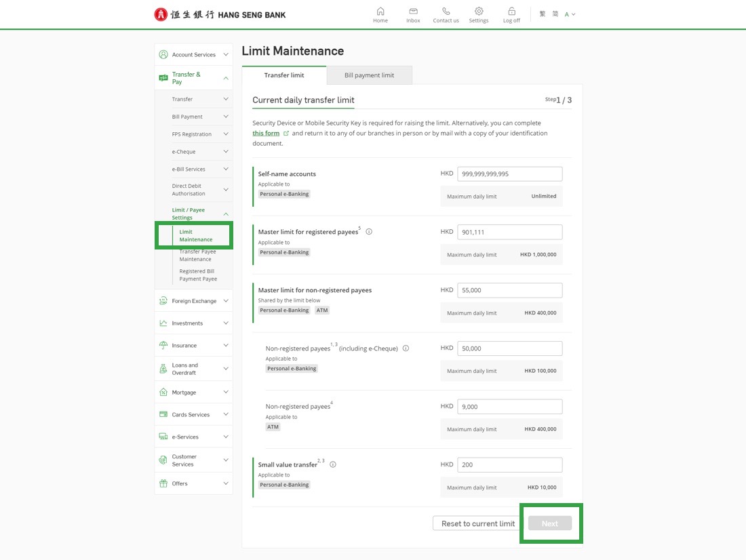Image resolution: width=746 pixels, height=560 pixels.
Task: Collapse the Transfer & Pay section
Action: click(x=193, y=78)
